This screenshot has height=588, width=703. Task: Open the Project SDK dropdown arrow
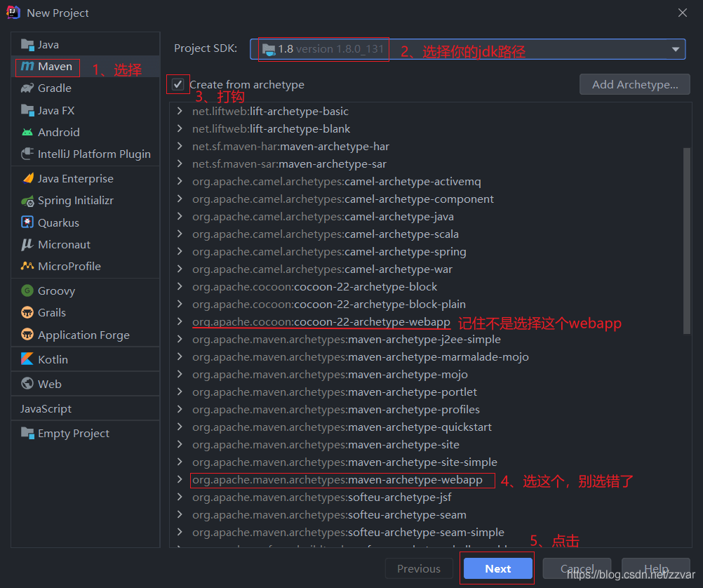[675, 49]
